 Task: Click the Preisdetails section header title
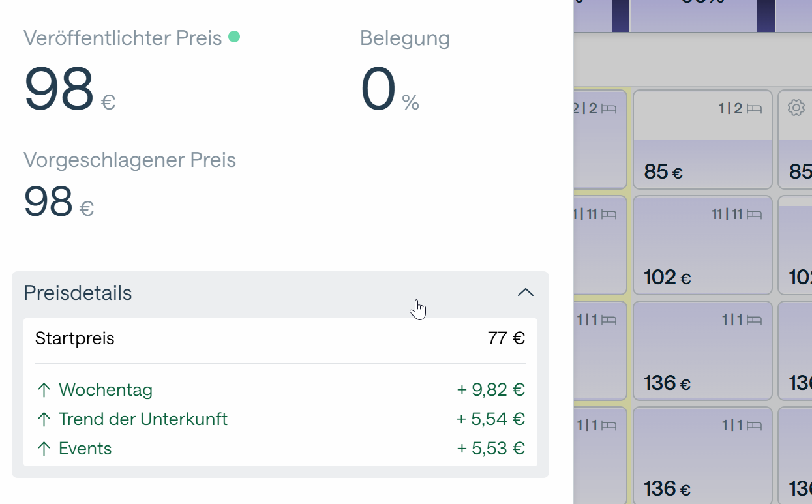[x=78, y=293]
